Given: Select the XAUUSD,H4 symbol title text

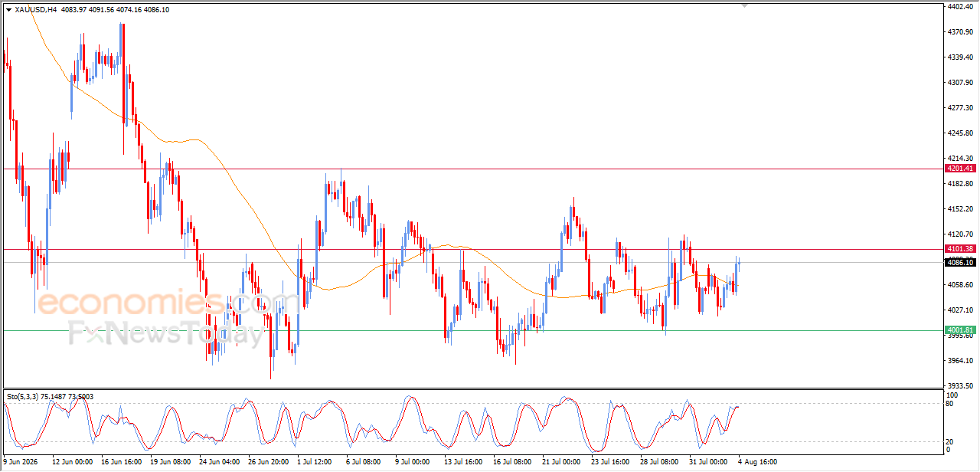Looking at the screenshot, I should pyautogui.click(x=35, y=10).
